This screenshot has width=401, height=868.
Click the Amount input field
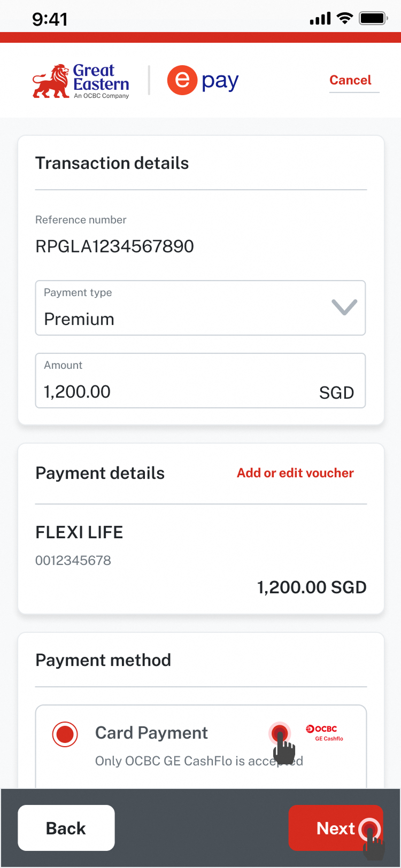[x=176, y=381]
